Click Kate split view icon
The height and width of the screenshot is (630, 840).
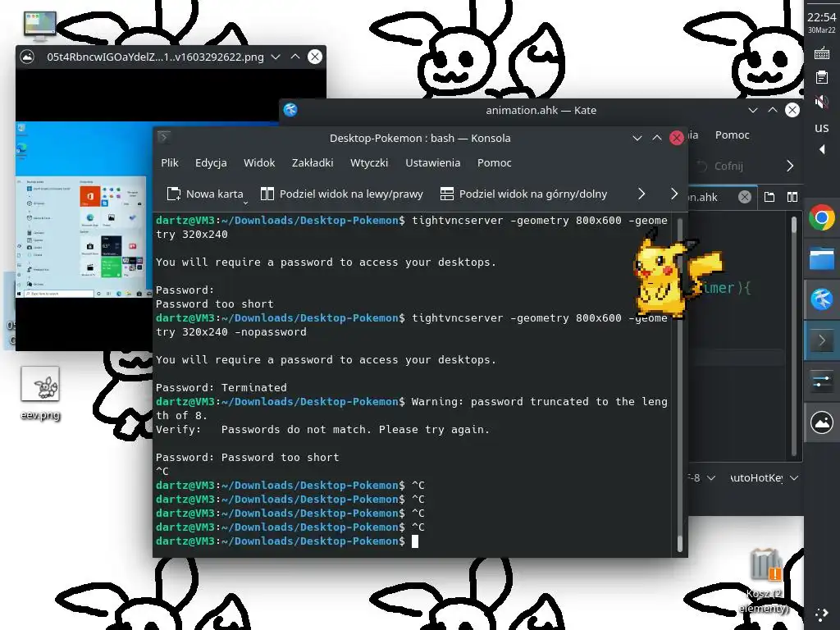click(792, 197)
